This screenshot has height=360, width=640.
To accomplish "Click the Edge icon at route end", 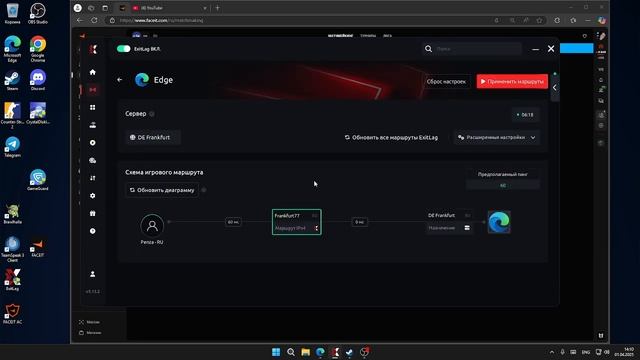I will pyautogui.click(x=499, y=222).
